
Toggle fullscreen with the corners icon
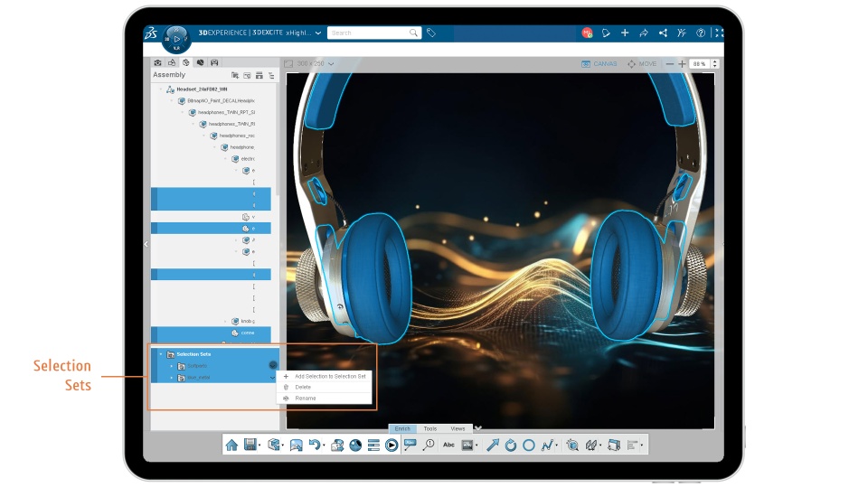[719, 33]
